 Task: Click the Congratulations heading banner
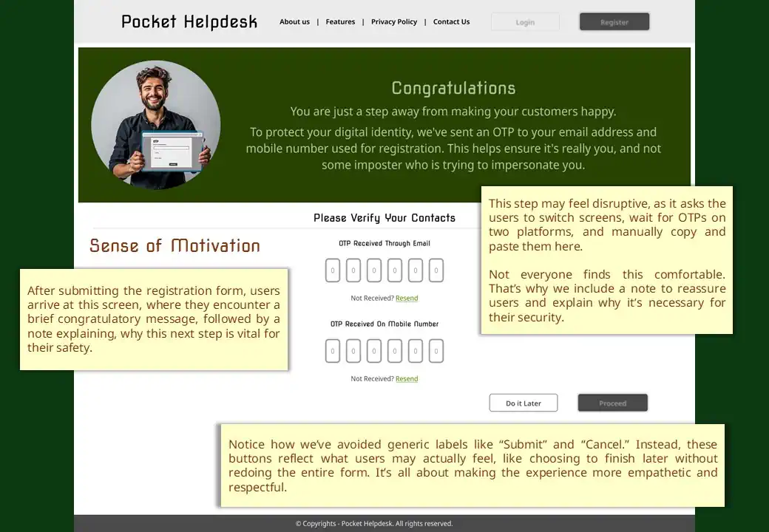coord(453,88)
